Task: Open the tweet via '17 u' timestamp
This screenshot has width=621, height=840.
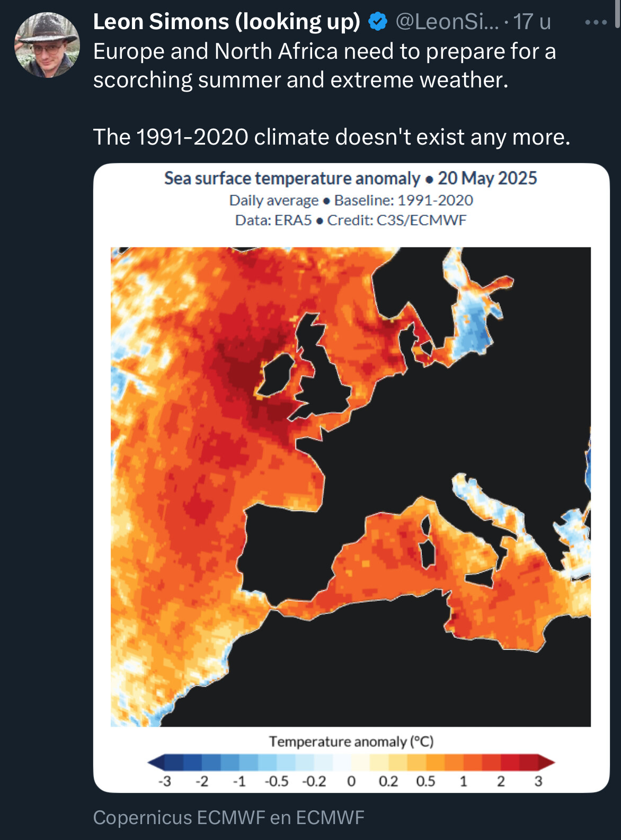Action: pyautogui.click(x=531, y=22)
